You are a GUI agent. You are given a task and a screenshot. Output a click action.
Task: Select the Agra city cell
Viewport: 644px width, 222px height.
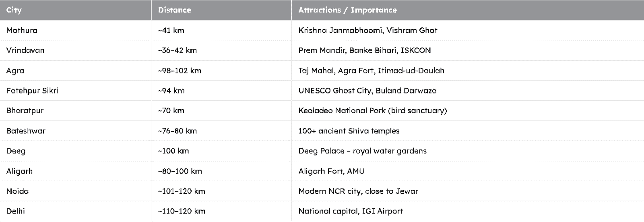pyautogui.click(x=76, y=71)
